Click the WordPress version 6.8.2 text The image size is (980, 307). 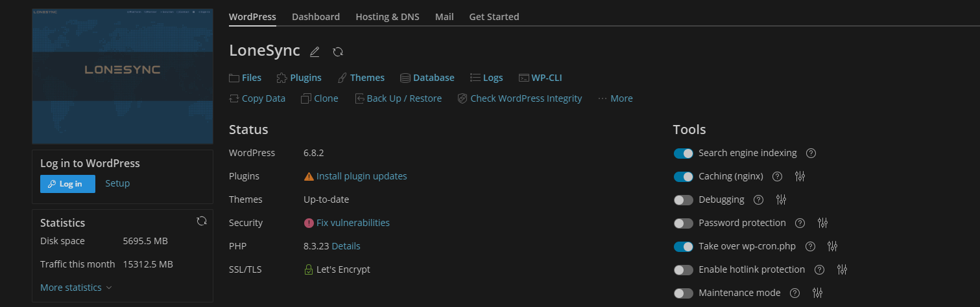(313, 153)
